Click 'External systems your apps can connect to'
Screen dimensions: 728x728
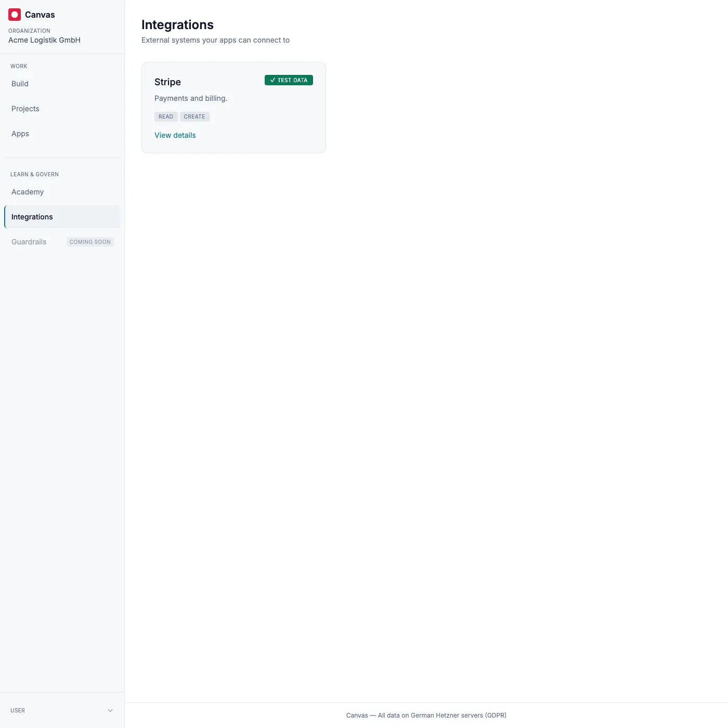click(215, 40)
